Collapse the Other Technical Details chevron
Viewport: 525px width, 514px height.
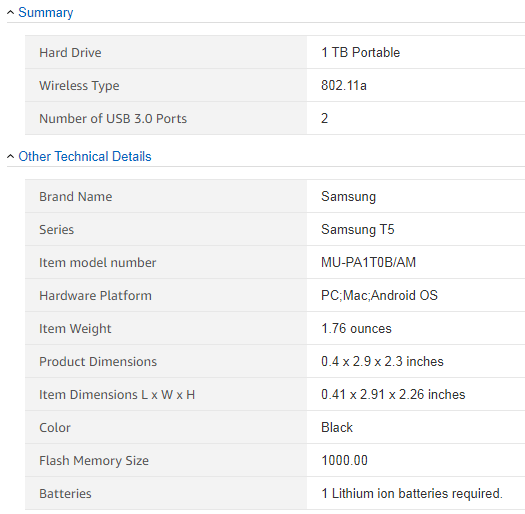point(10,156)
